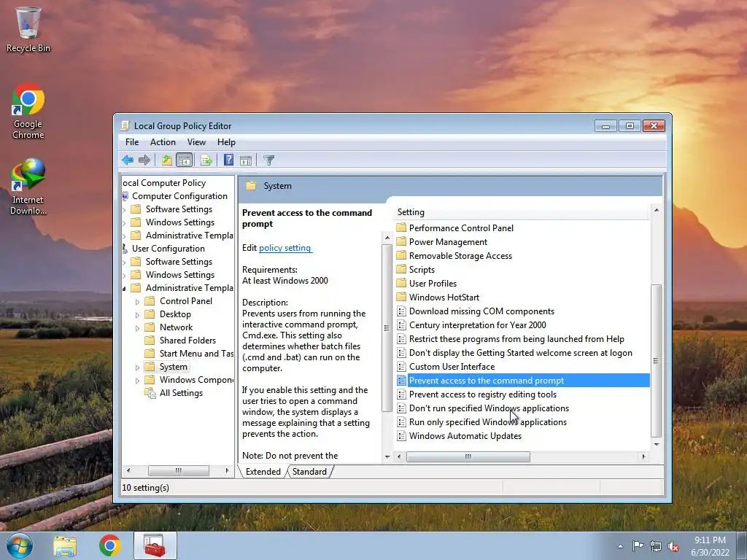
Task: Click the toolbox taskbar icon
Action: tap(155, 545)
